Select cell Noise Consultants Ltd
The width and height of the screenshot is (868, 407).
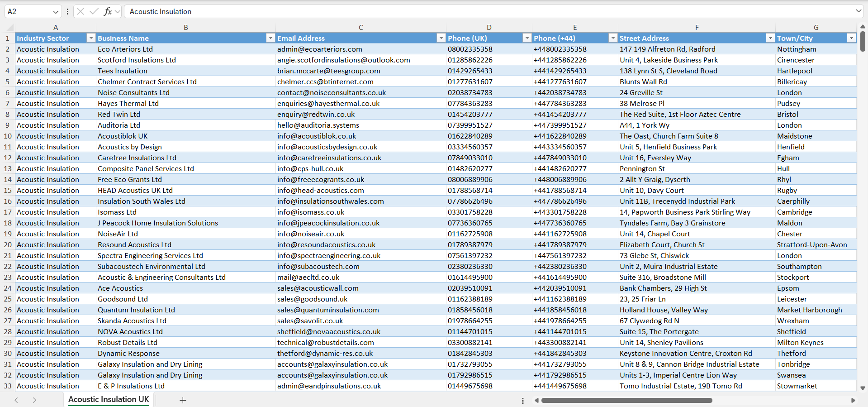tap(186, 92)
